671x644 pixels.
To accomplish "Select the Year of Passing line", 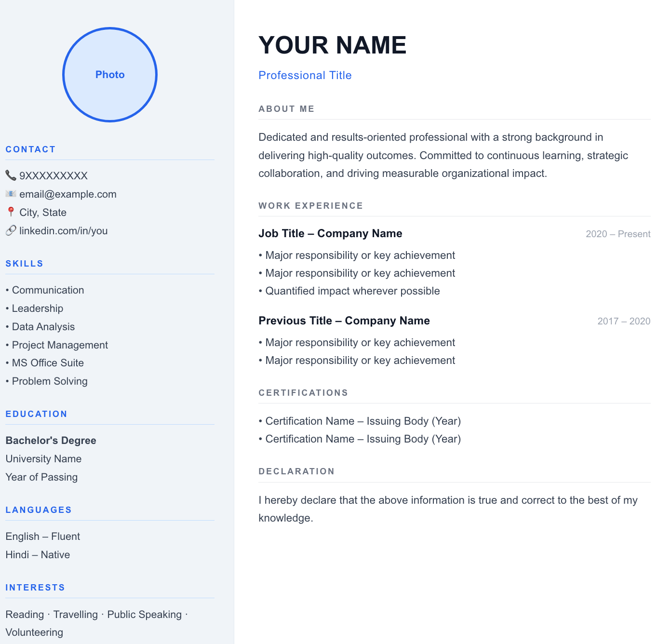I will coord(42,477).
